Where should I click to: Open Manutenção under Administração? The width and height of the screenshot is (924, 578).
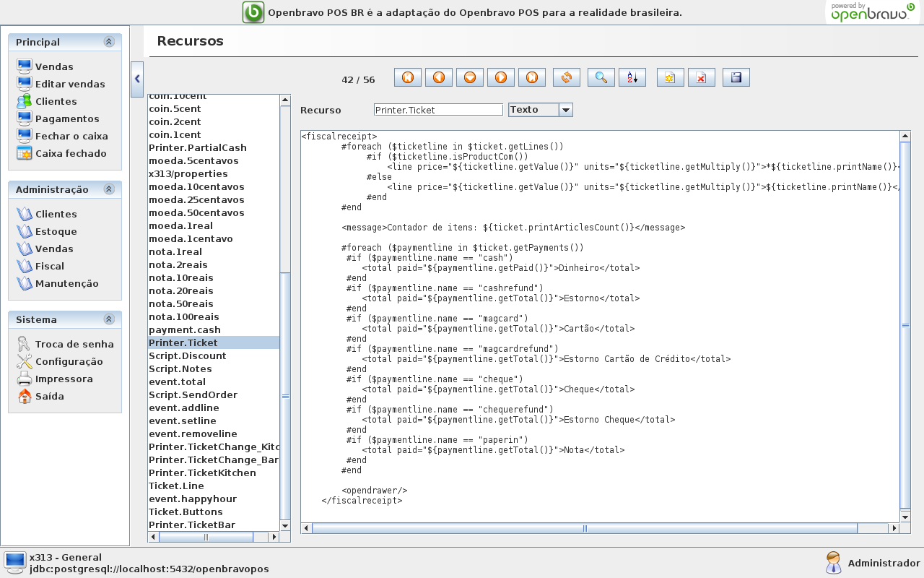57,283
